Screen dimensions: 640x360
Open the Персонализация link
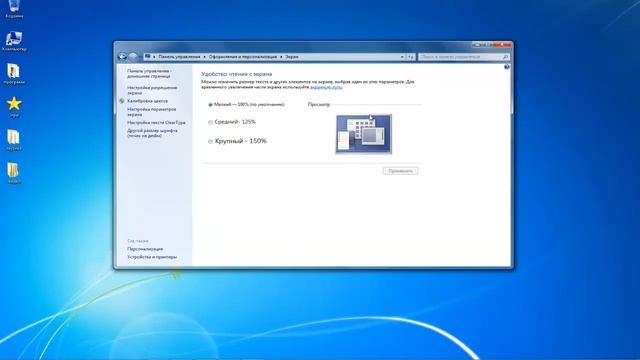(145, 249)
